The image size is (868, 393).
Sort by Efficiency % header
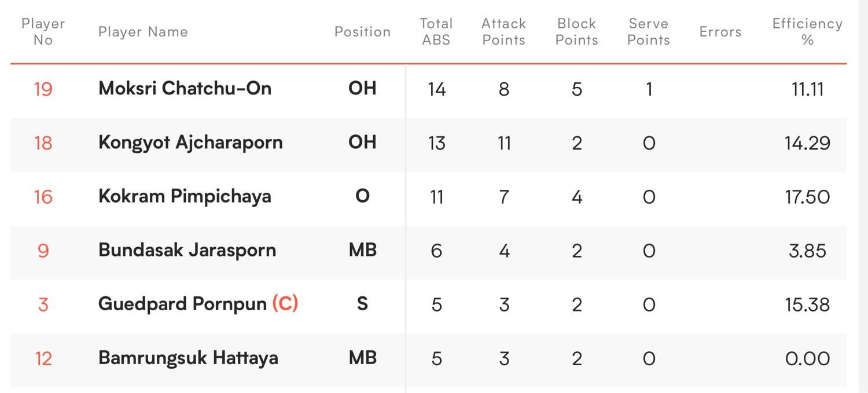click(x=807, y=32)
